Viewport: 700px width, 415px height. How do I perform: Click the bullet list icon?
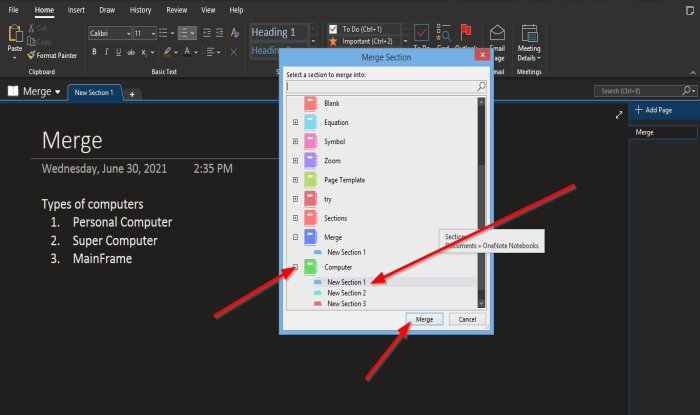click(x=163, y=33)
